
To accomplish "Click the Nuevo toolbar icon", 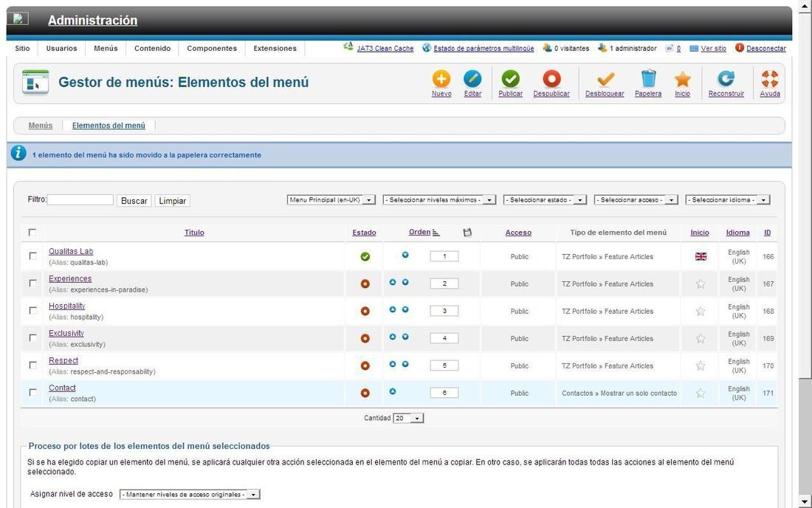I will coord(441,79).
